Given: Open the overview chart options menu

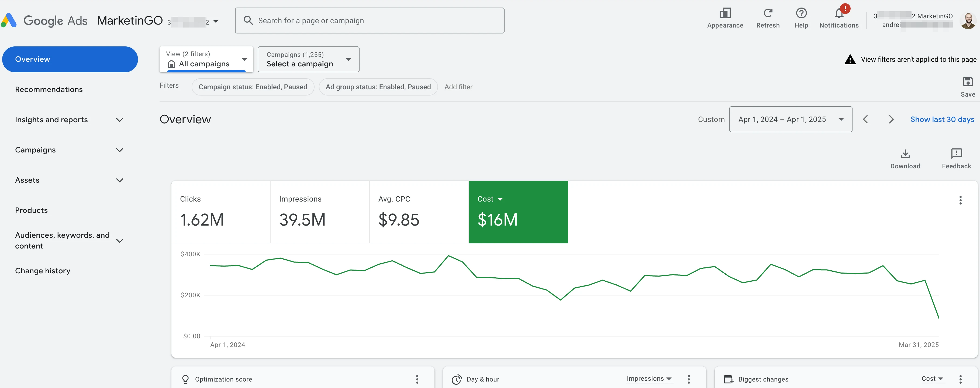Looking at the screenshot, I should pyautogui.click(x=961, y=200).
